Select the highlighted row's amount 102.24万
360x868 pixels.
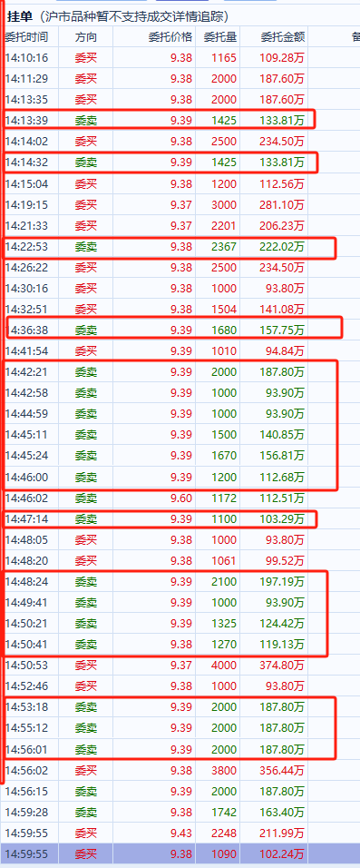(x=282, y=854)
